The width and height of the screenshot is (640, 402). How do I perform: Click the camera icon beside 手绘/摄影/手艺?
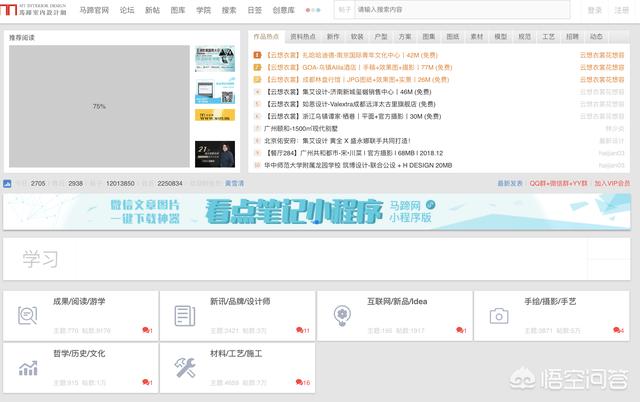pos(498,316)
